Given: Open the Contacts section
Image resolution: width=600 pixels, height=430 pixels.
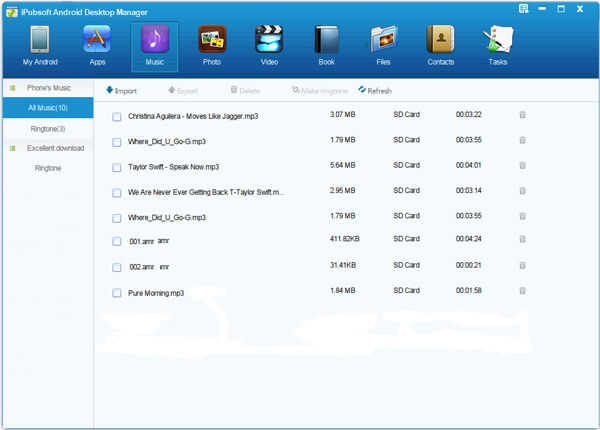Looking at the screenshot, I should point(440,46).
